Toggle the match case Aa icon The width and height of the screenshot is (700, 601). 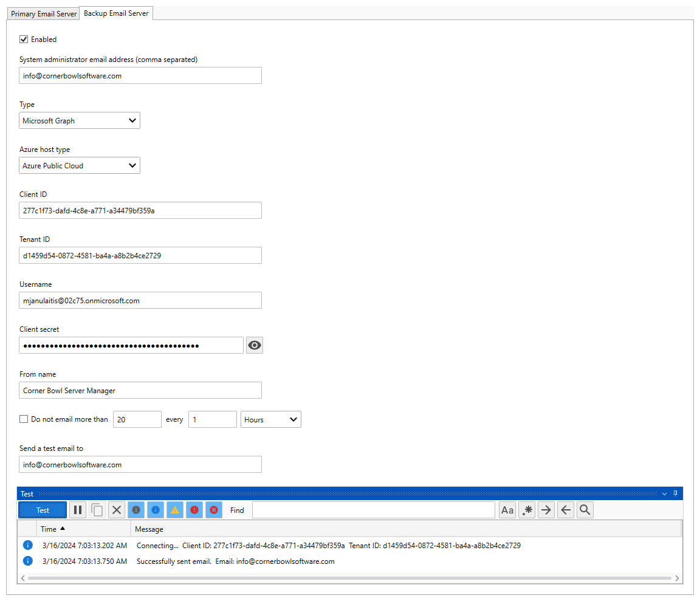coord(507,510)
